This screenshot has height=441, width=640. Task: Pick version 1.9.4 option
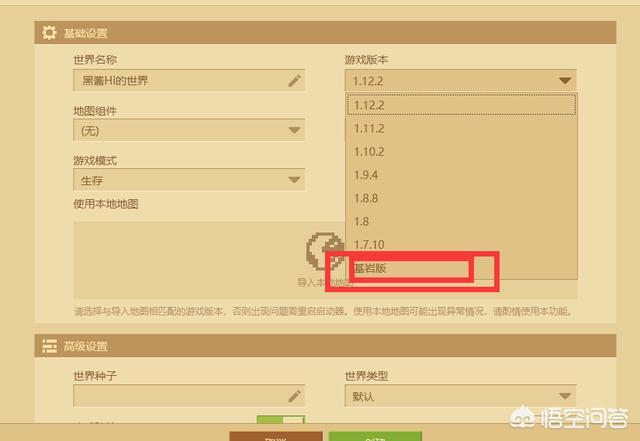[461, 175]
